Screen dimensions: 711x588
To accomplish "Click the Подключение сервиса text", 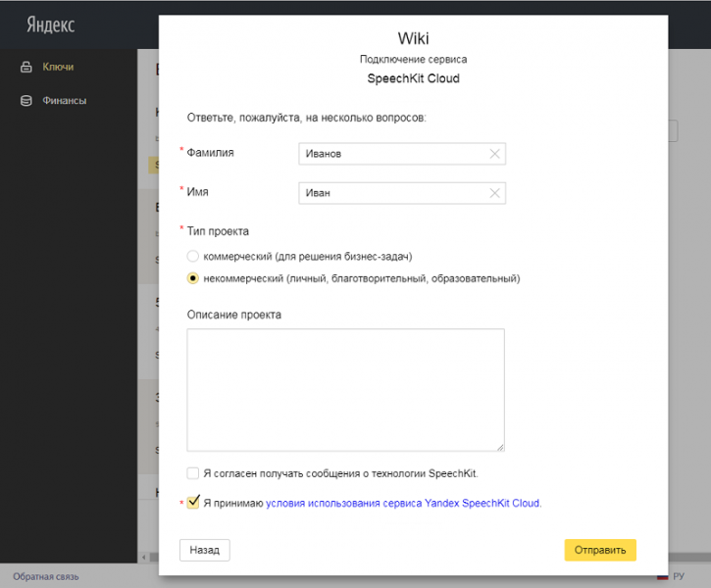I will point(413,60).
